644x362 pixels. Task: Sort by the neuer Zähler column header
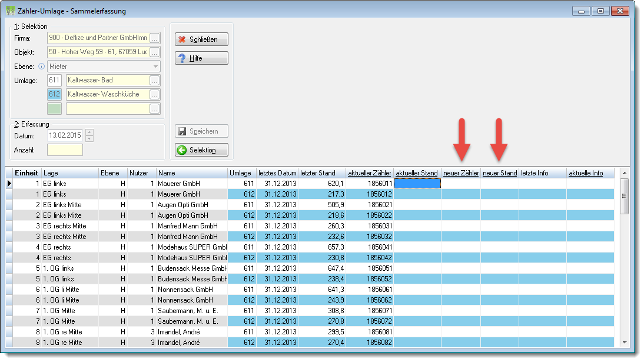coord(461,173)
